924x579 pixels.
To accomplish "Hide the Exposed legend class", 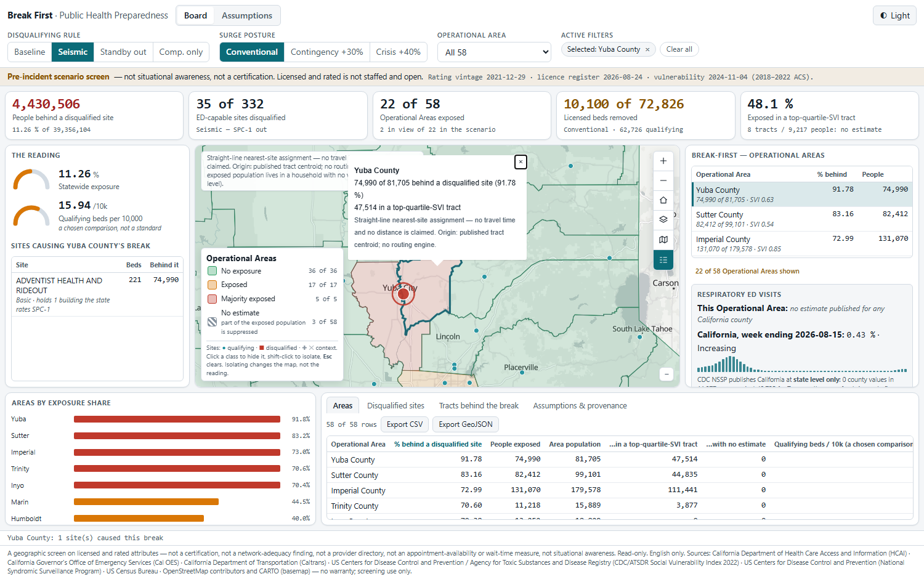I will pos(272,285).
